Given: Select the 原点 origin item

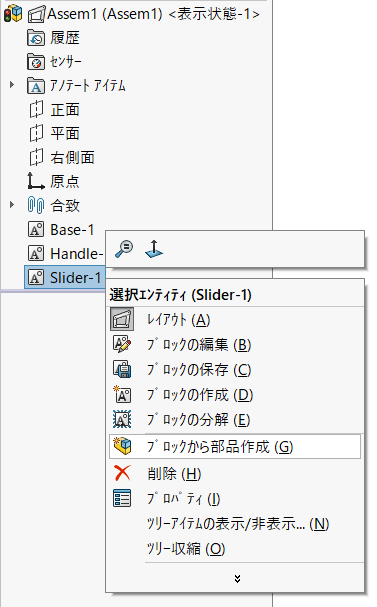Looking at the screenshot, I should click(54, 181).
